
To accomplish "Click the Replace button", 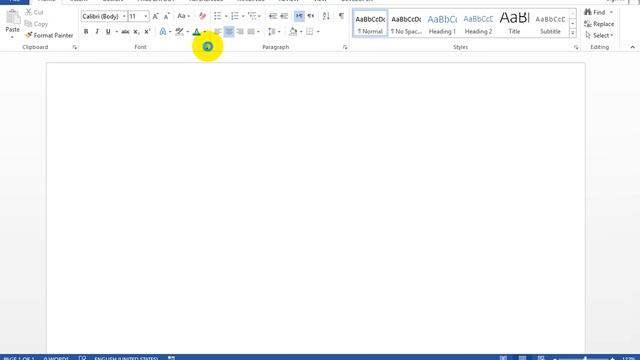I will [599, 24].
